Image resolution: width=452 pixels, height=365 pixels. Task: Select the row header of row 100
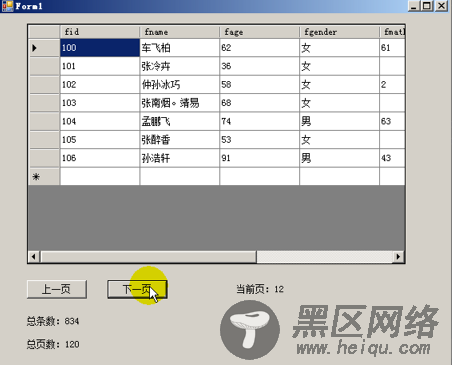(44, 48)
